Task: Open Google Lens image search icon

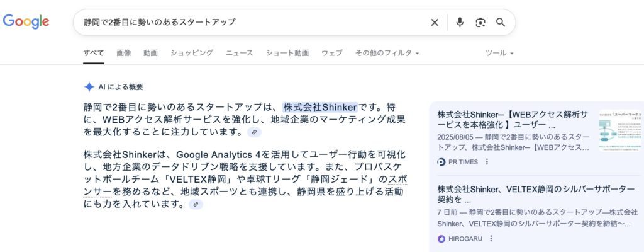Action: [480, 23]
